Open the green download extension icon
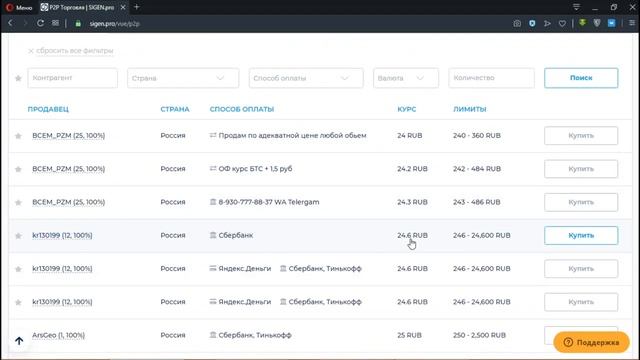Viewport: 640px width, 360px height. point(582,23)
